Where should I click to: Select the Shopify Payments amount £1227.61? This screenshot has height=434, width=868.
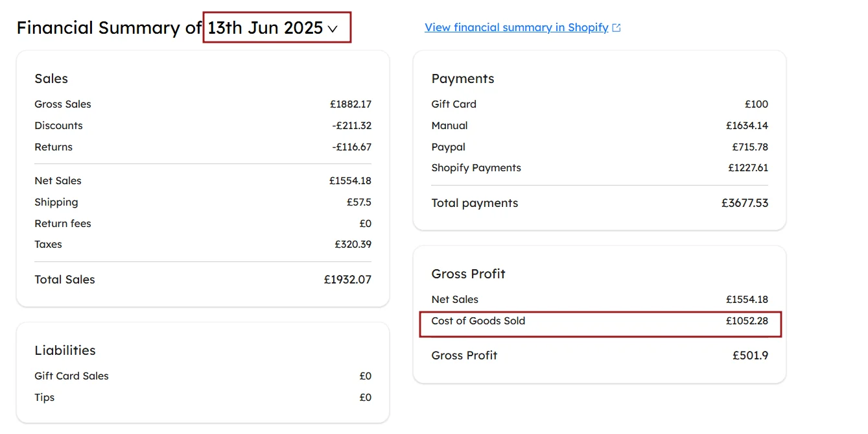(x=745, y=167)
